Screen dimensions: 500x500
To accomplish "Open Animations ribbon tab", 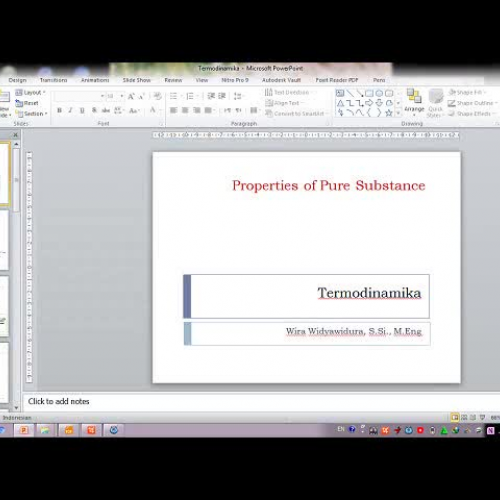I will click(x=95, y=80).
